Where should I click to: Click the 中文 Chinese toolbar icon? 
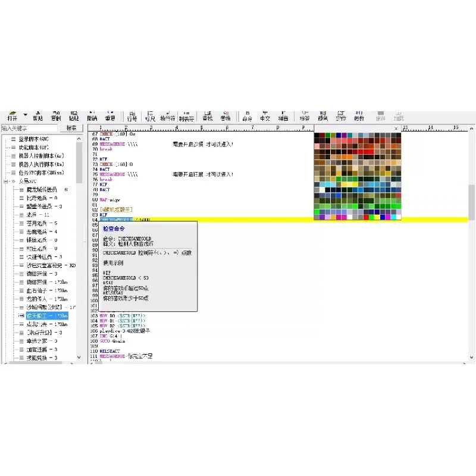pyautogui.click(x=265, y=117)
